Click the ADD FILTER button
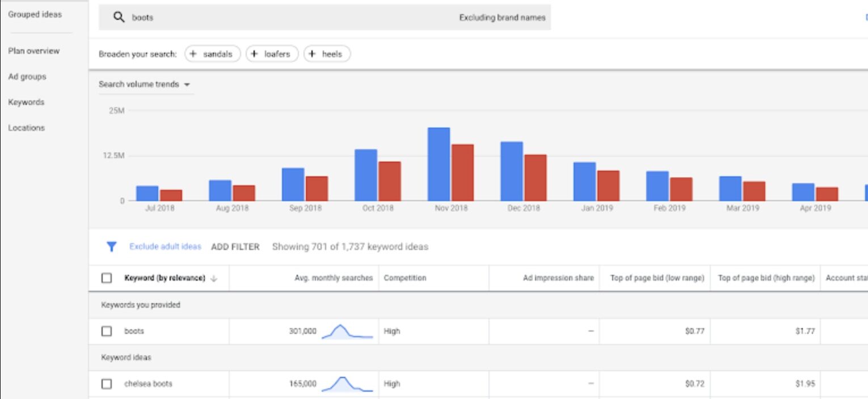868x399 pixels. 235,247
